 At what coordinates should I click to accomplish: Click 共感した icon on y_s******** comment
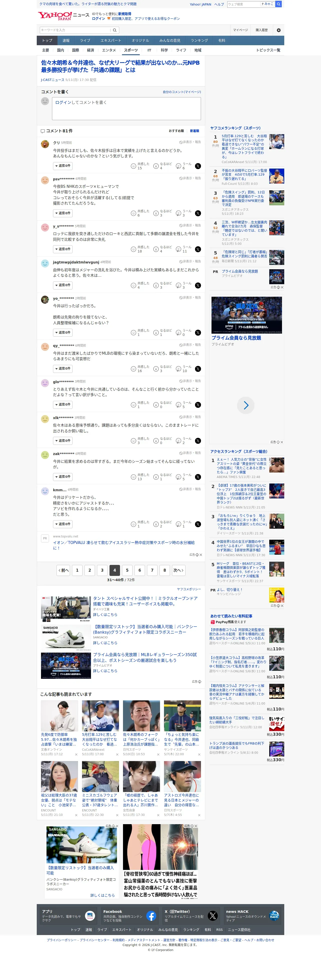(x=133, y=249)
